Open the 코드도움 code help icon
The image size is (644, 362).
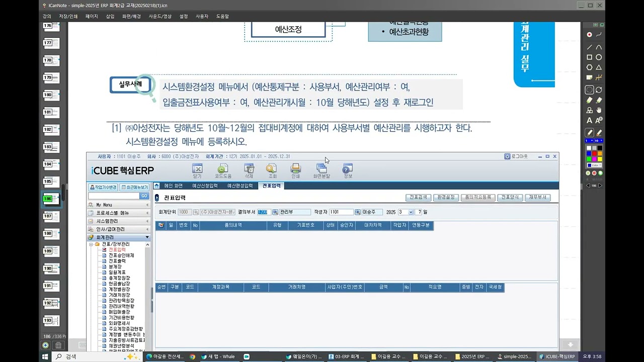(222, 170)
